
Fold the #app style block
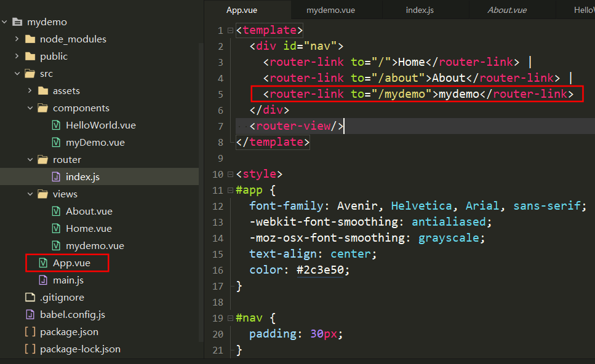point(230,190)
